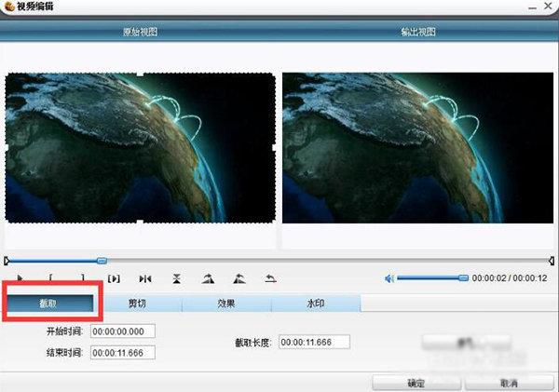Click the 开始时间 input field

(x=123, y=331)
